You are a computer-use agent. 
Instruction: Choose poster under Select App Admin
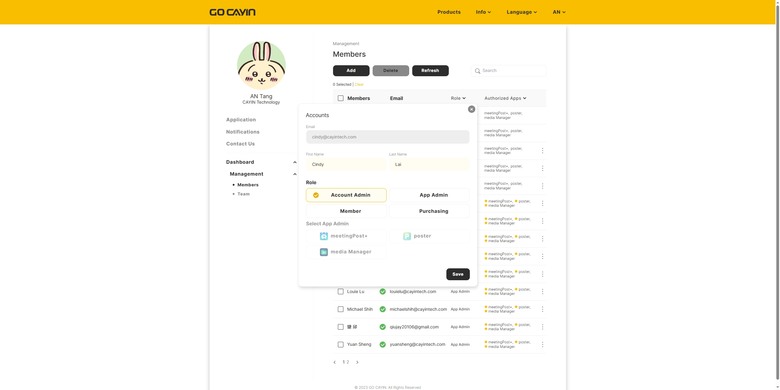click(429, 236)
